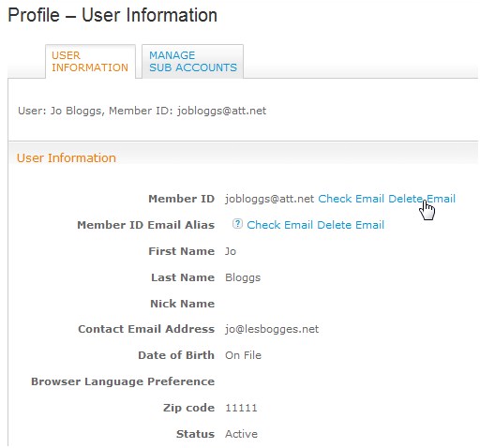Viewport: 480px width, 448px height.
Task: Click the help icon next to Member ID Email Alias
Action: (x=237, y=224)
